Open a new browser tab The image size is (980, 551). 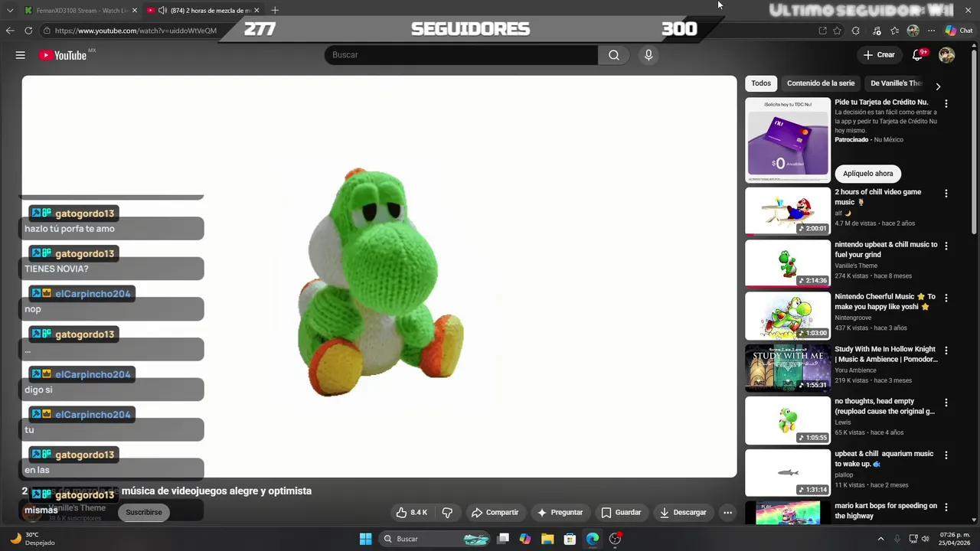tap(275, 10)
